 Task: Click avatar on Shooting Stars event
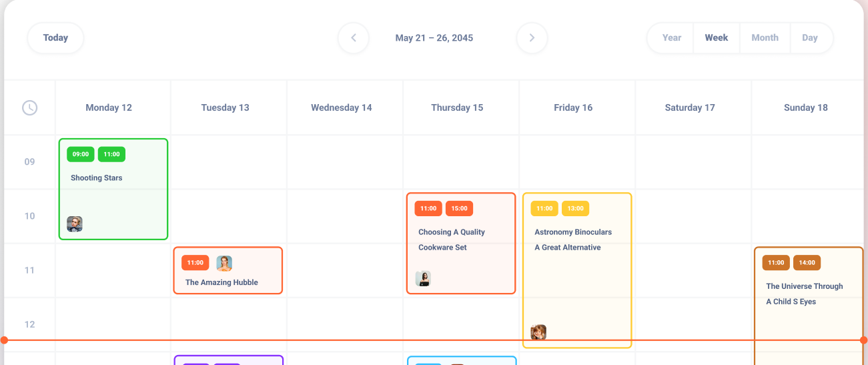coord(75,224)
